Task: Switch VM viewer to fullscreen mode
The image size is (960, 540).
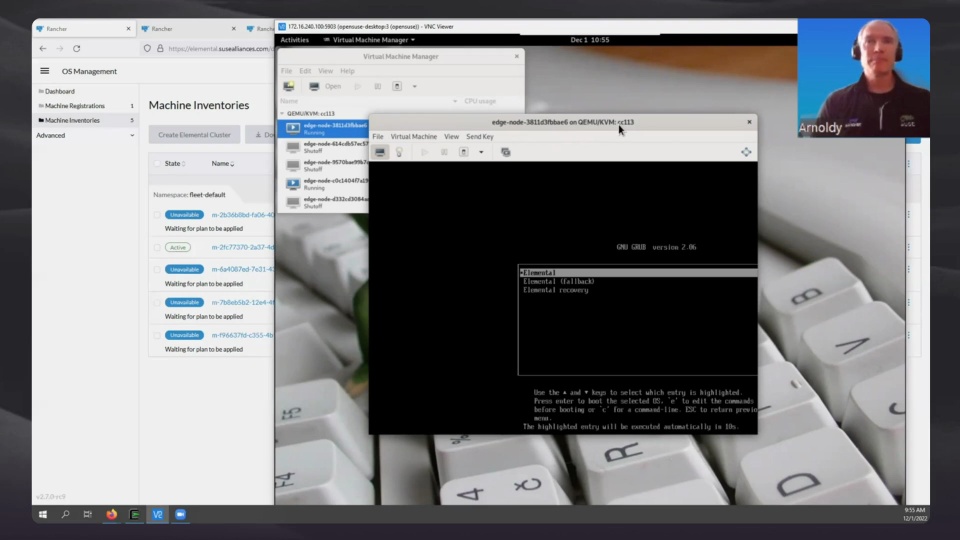Action: click(746, 152)
